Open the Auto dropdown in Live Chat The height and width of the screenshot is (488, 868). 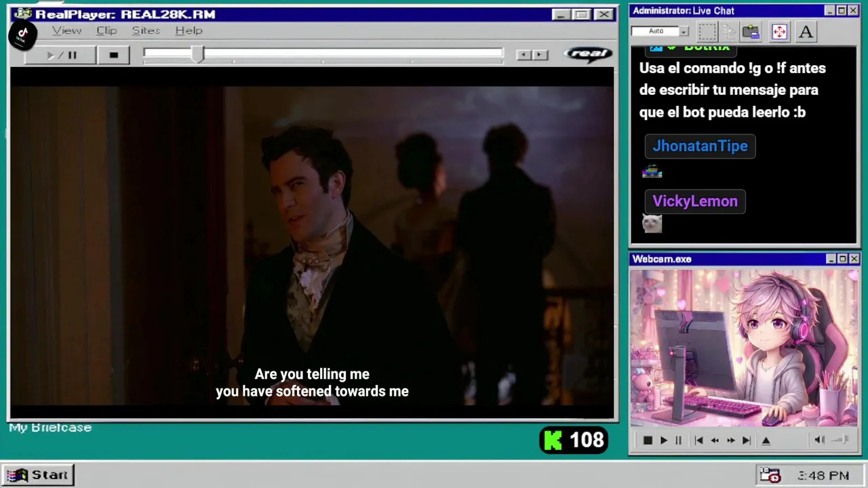click(x=684, y=31)
